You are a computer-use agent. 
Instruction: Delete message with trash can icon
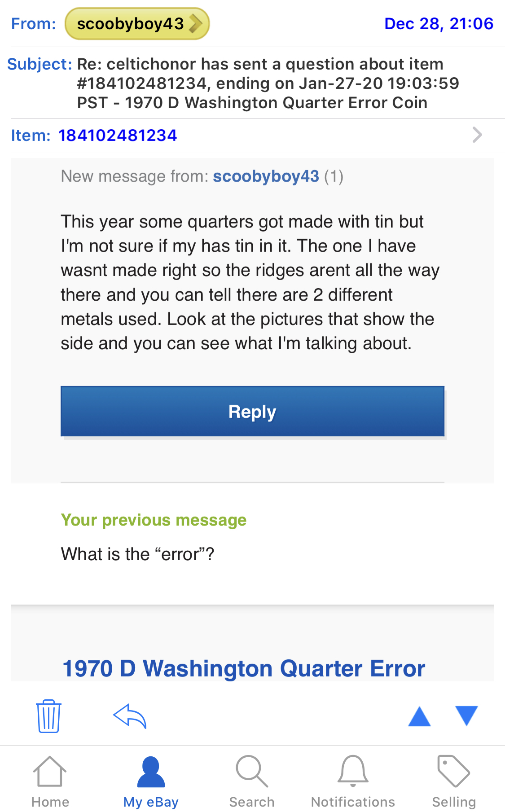[48, 716]
